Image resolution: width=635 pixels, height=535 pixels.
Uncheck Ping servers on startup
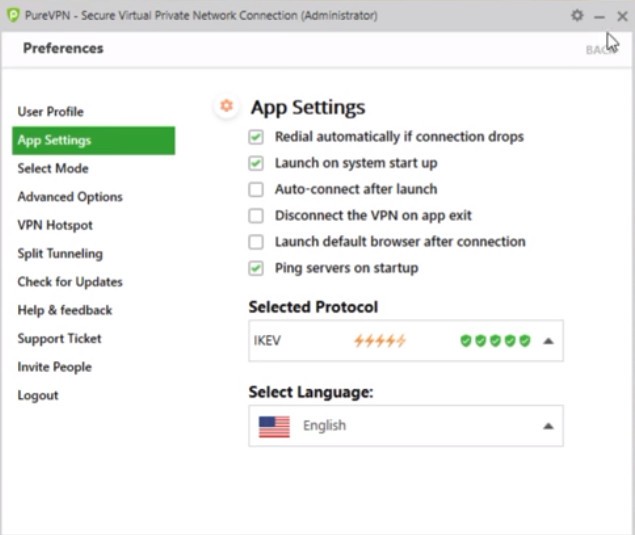click(257, 268)
